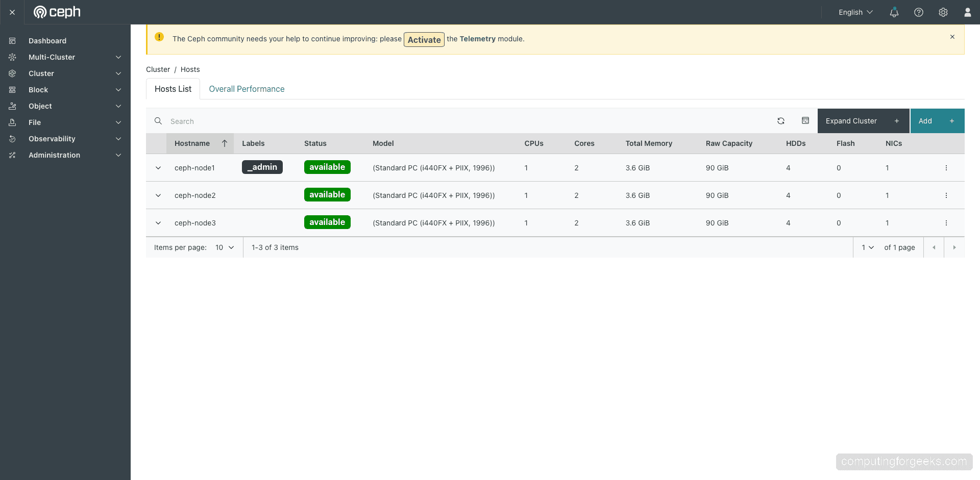Click the Block sidebar icon
The width and height of the screenshot is (980, 480).
pos(12,90)
